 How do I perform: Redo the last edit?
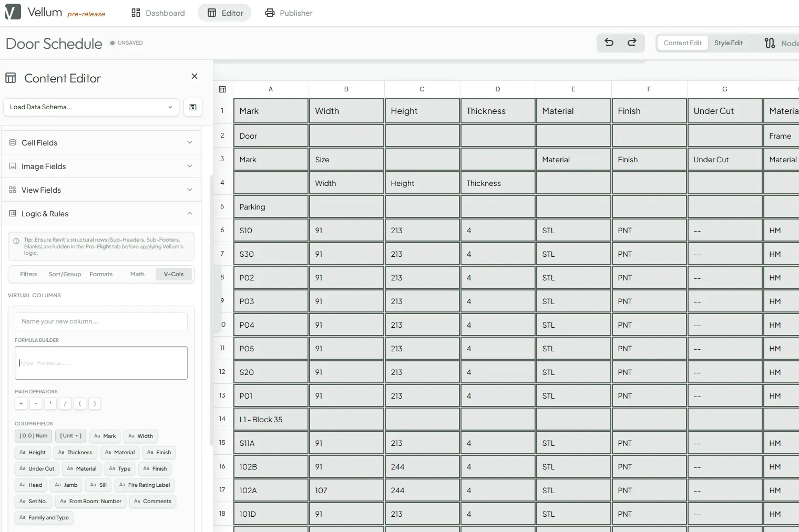click(632, 43)
